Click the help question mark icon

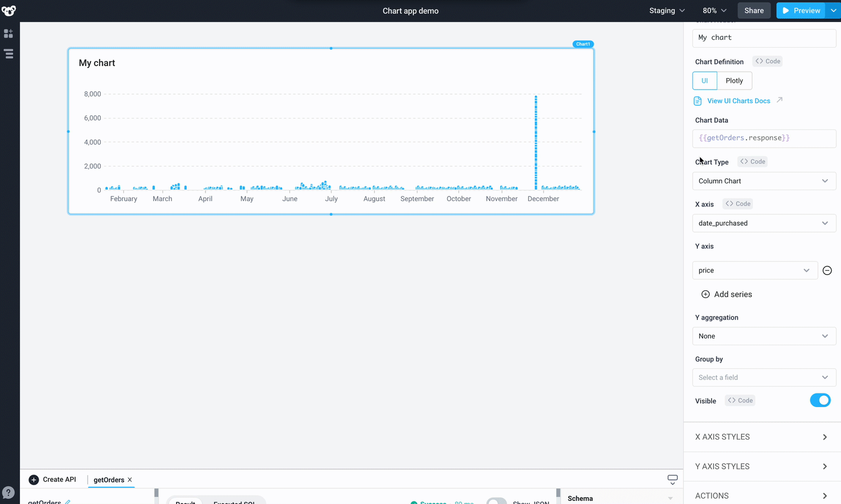[x=8, y=492]
